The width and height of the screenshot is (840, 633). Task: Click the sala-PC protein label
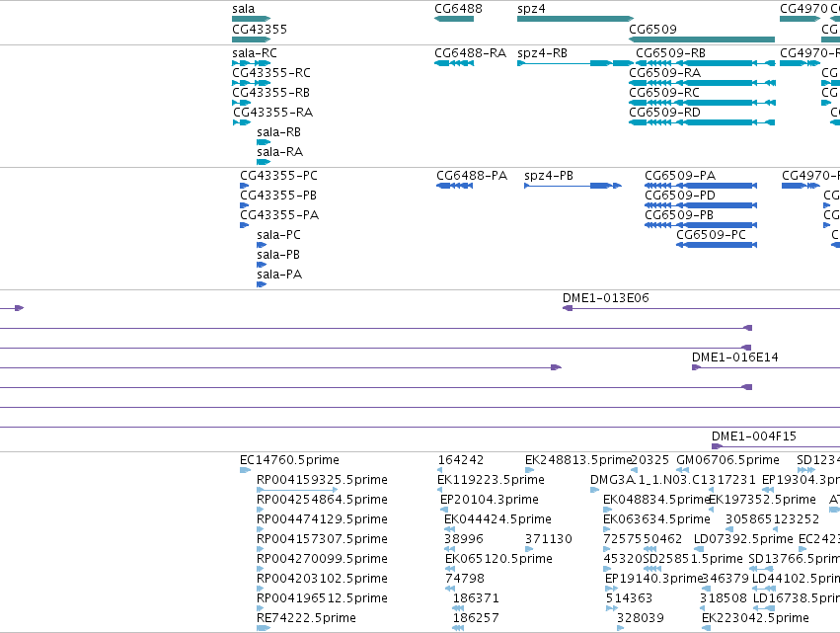278,235
